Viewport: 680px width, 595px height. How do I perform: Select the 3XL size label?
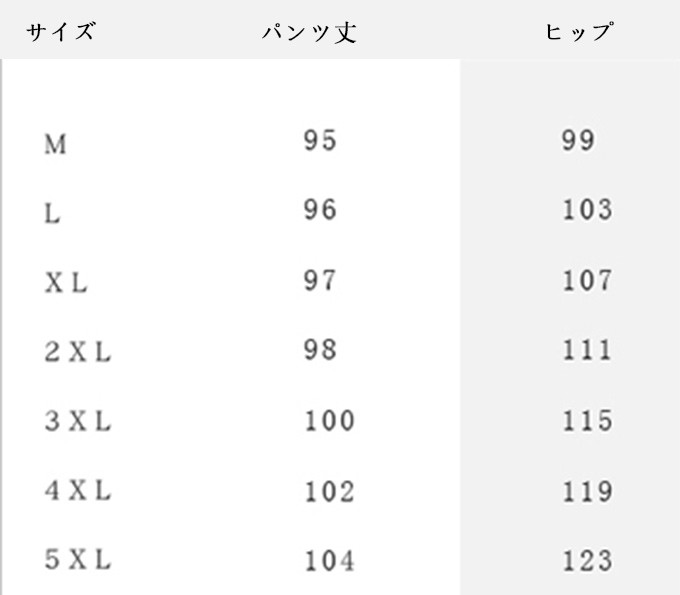pos(77,422)
